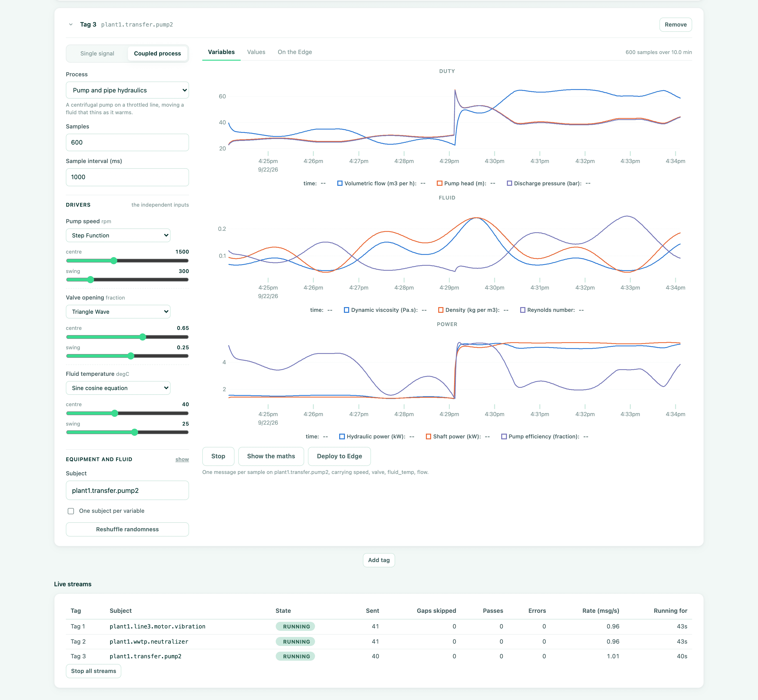Open the Fluid temperature Sine cosine dropdown
The height and width of the screenshot is (700, 758).
click(118, 388)
